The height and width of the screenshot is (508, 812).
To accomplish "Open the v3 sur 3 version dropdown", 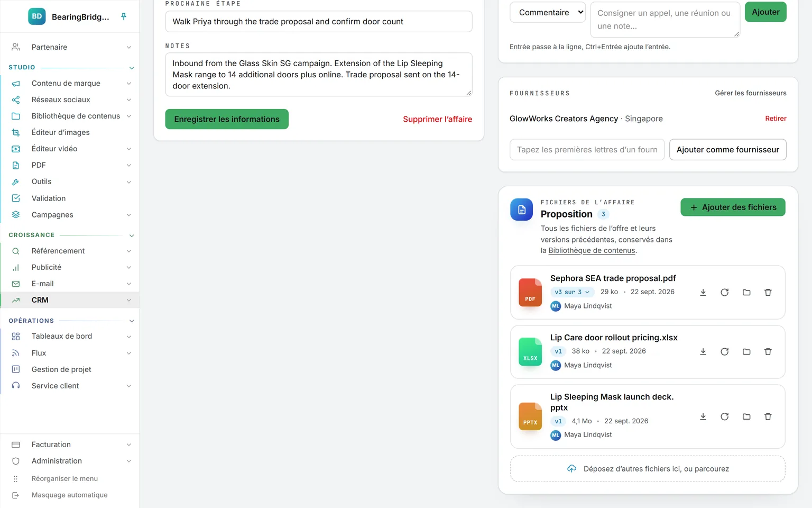I will (x=573, y=292).
